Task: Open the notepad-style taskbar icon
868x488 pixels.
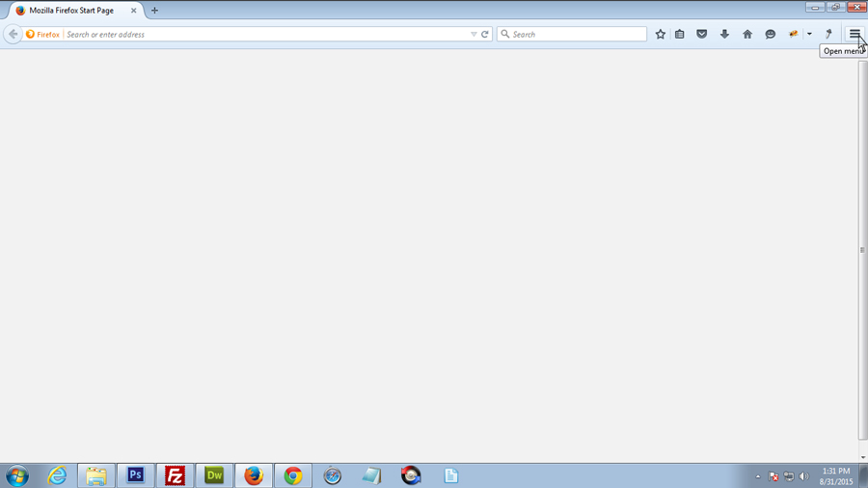Action: [x=371, y=475]
